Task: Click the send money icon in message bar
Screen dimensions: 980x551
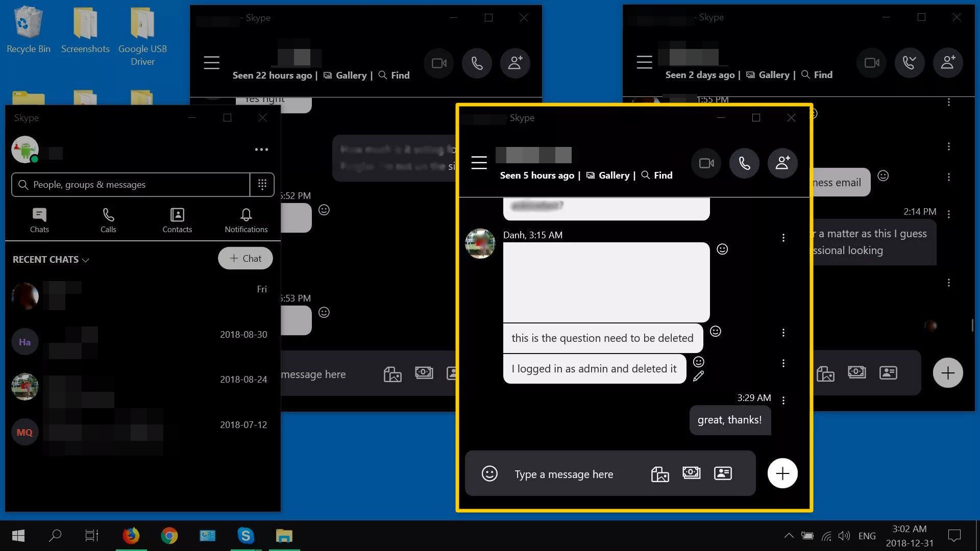Action: point(691,473)
